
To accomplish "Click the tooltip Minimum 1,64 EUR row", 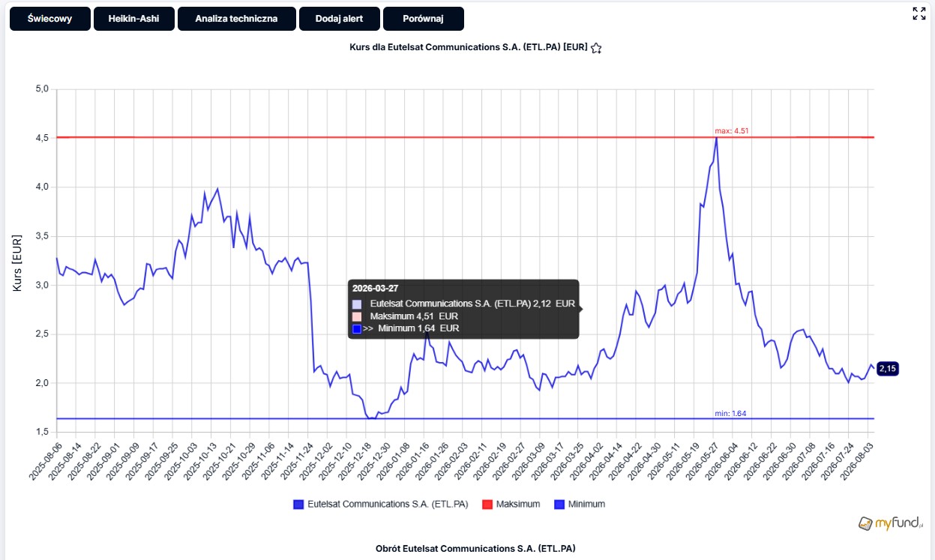I will [x=406, y=328].
